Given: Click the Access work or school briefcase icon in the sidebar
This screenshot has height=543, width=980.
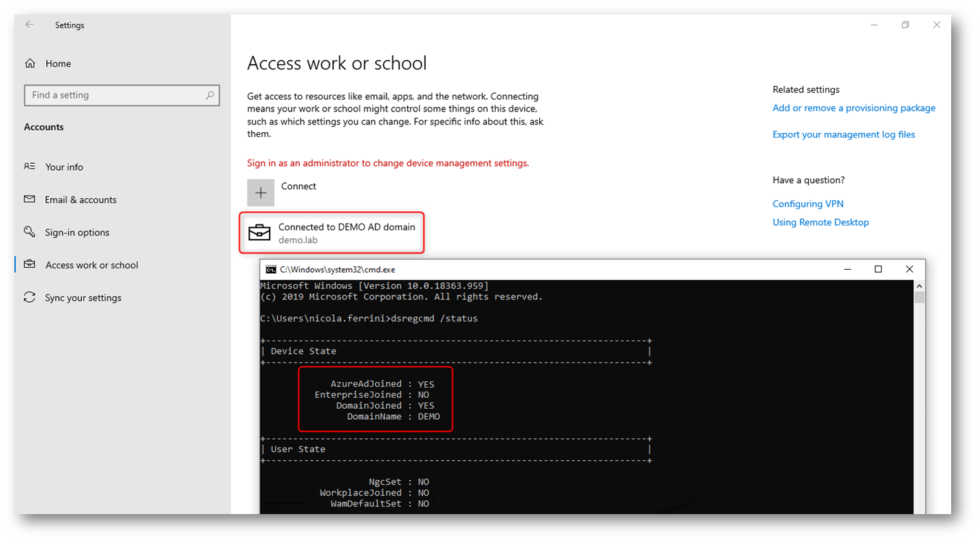Looking at the screenshot, I should [x=30, y=265].
